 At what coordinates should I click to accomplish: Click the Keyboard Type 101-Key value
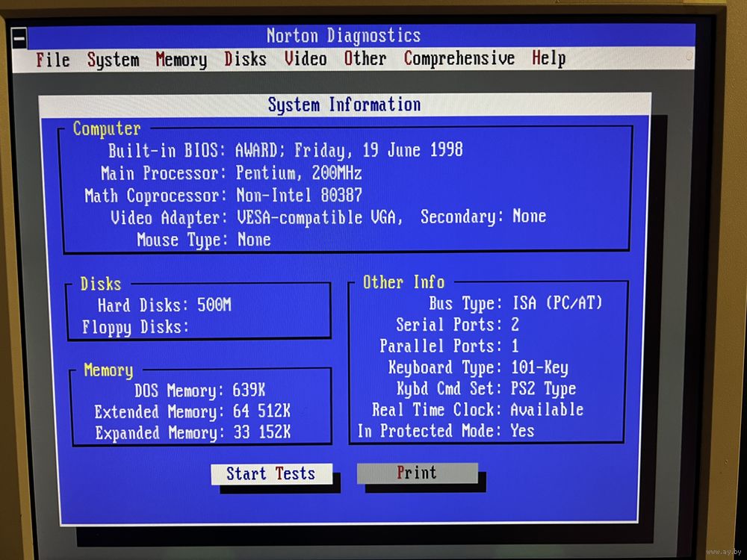click(x=539, y=367)
